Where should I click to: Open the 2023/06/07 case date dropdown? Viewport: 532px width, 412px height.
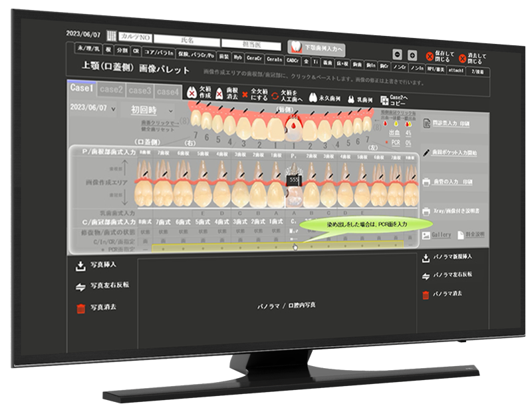tap(93, 108)
